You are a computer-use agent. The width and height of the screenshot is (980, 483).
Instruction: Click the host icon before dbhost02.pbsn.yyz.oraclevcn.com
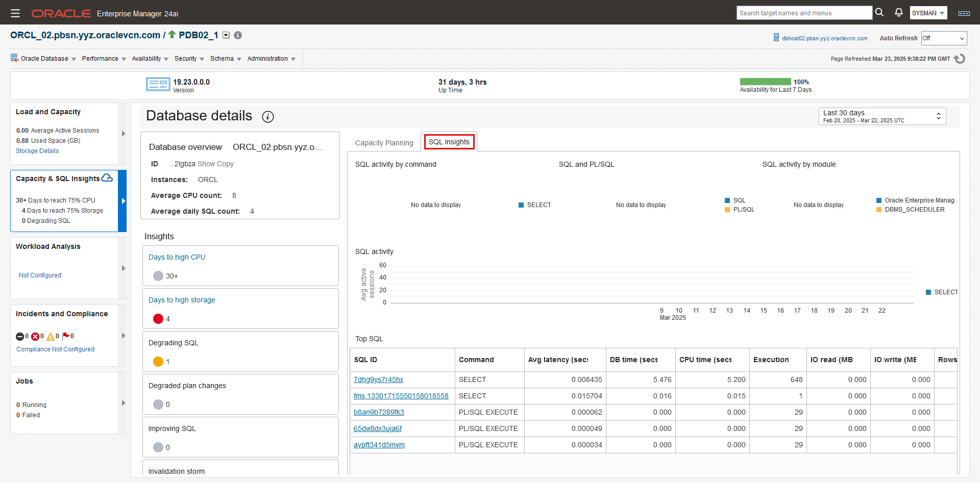tap(776, 37)
